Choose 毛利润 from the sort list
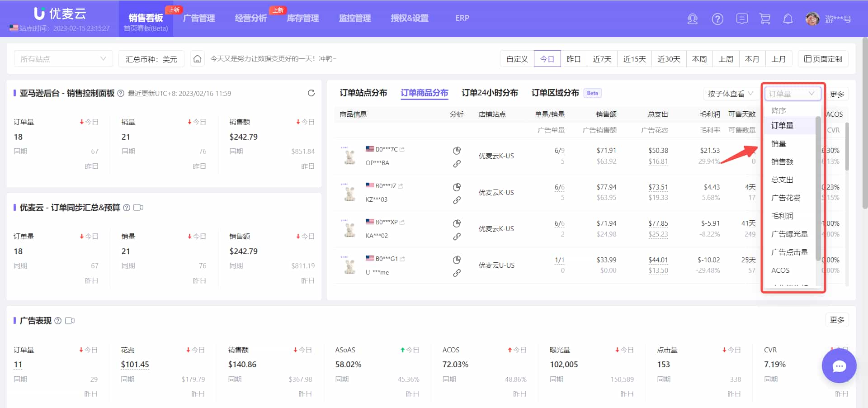This screenshot has height=408, width=868. (x=782, y=216)
